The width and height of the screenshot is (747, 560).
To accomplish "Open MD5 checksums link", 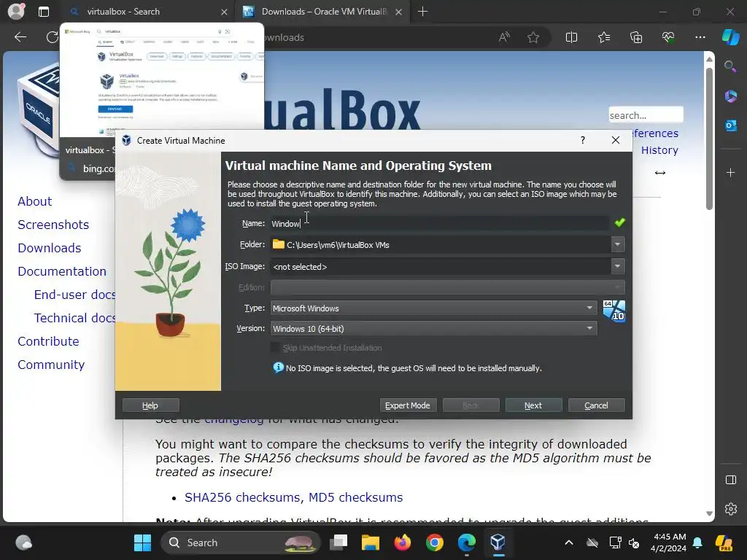I will coord(355,497).
